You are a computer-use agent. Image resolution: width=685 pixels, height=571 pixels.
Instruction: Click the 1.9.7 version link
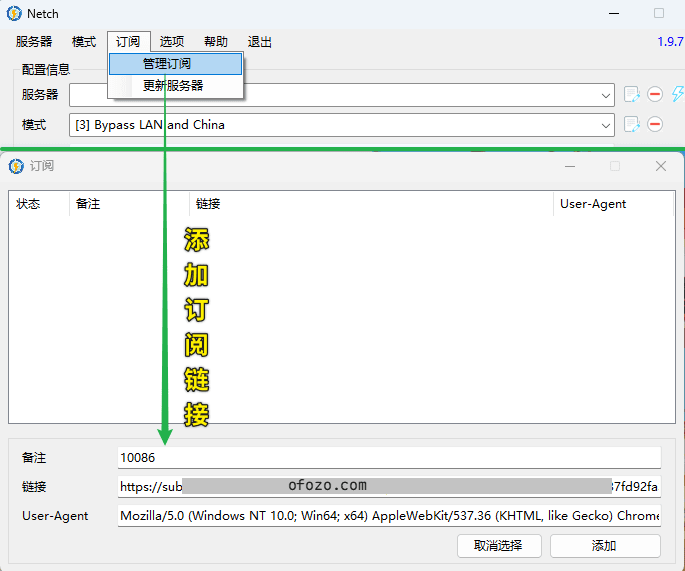670,42
